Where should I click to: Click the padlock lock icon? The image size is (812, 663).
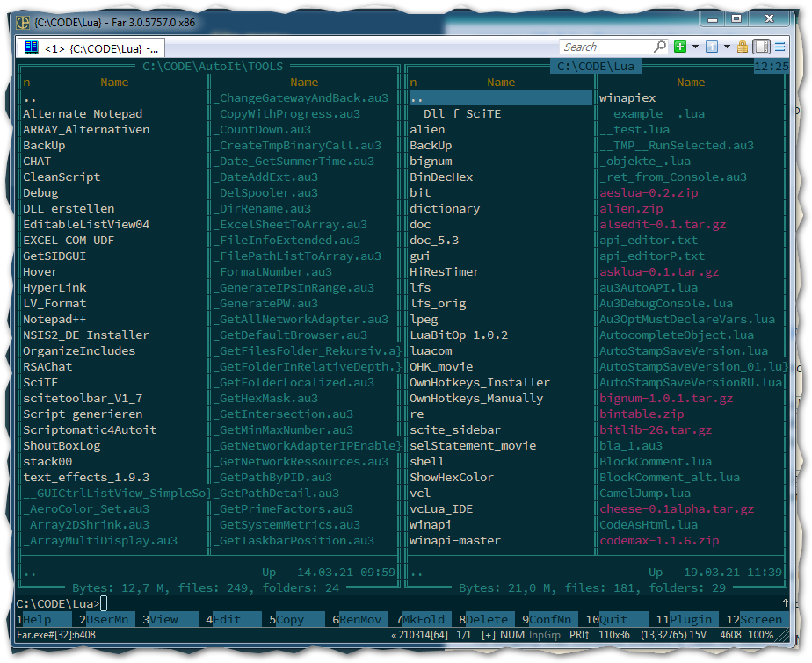coord(743,47)
